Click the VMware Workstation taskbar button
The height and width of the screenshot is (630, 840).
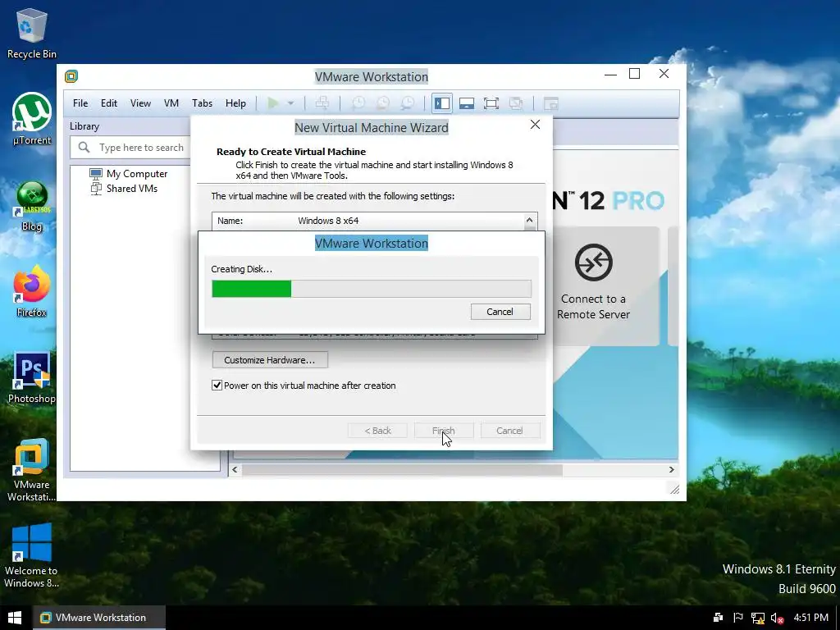point(100,618)
